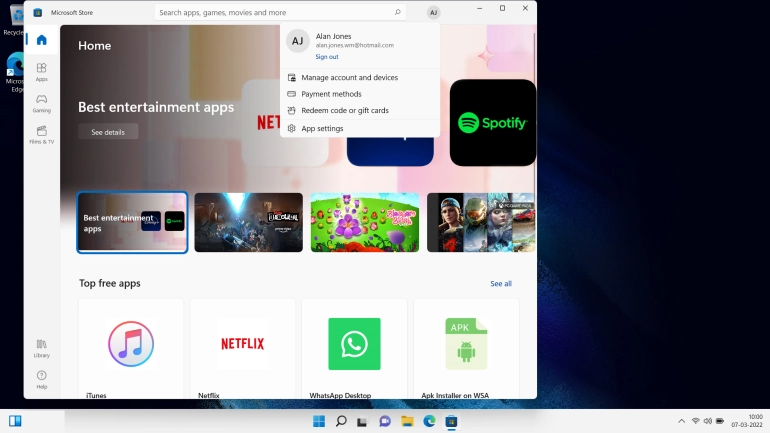Click See all for Top free apps
Image resolution: width=770 pixels, height=433 pixels.
click(501, 284)
